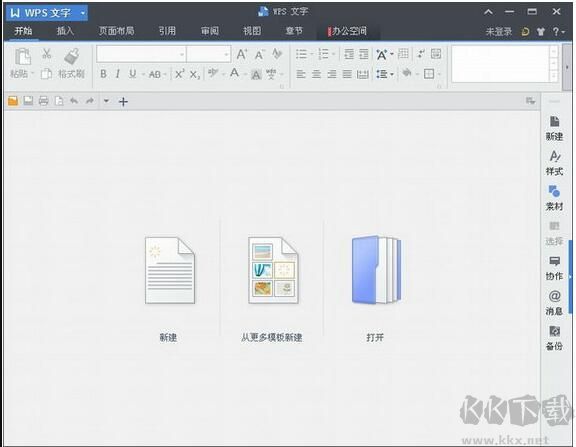Click the paragraph shading fill button
The image size is (576, 447).
(407, 73)
